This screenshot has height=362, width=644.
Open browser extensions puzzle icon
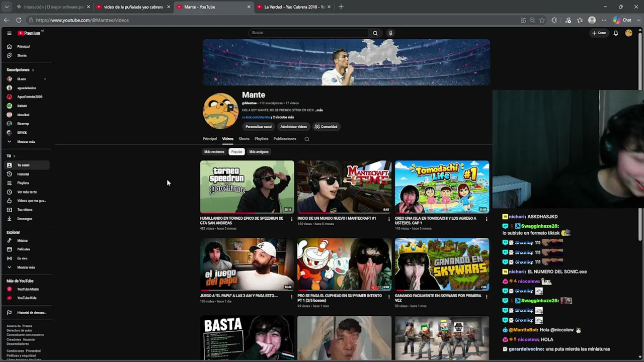(554, 20)
